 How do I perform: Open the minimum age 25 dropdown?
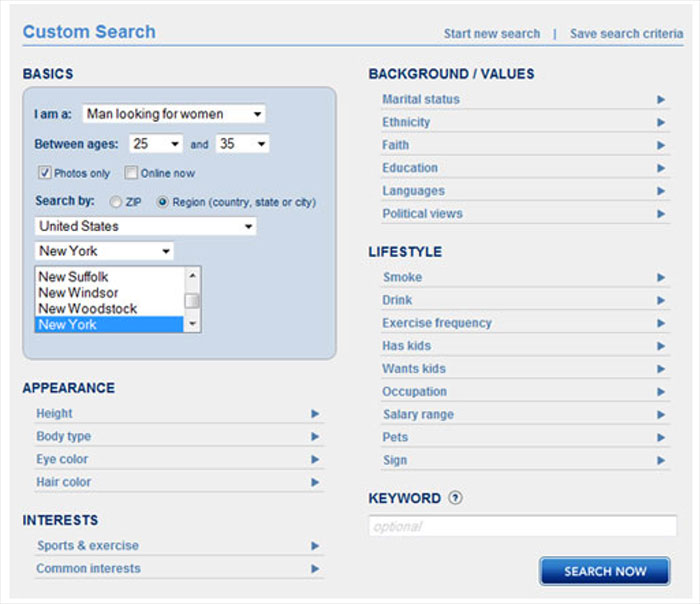tap(155, 144)
